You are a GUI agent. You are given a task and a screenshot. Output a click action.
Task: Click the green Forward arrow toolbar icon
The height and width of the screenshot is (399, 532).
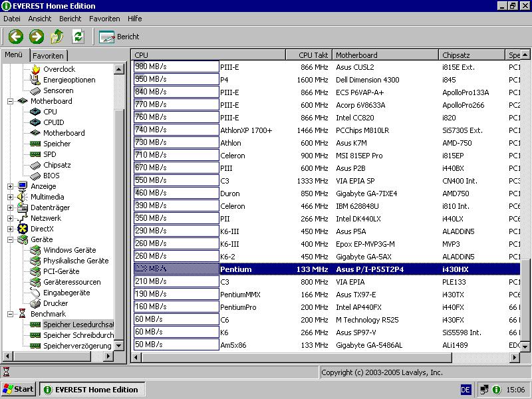(x=37, y=37)
